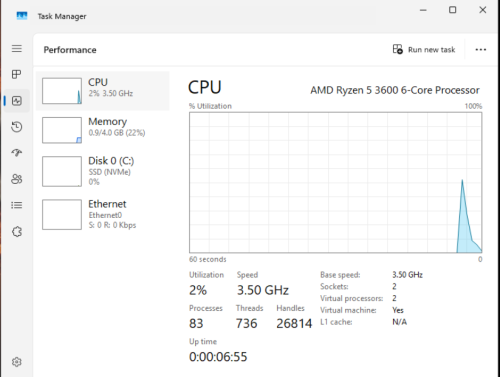Open the hamburger navigation menu
500x377 pixels.
tap(17, 49)
